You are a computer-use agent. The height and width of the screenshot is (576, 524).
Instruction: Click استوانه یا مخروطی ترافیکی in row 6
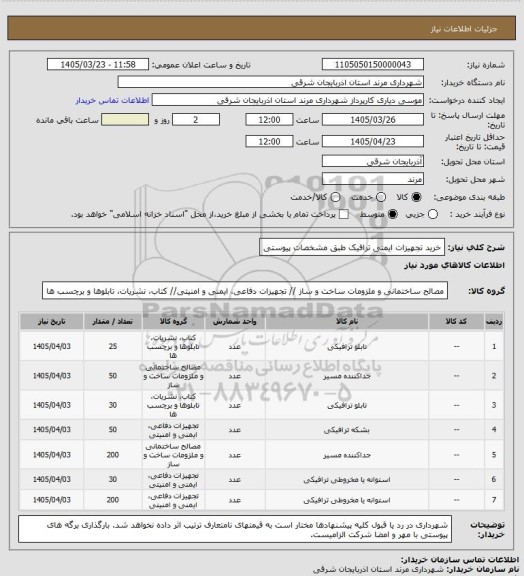(347, 480)
